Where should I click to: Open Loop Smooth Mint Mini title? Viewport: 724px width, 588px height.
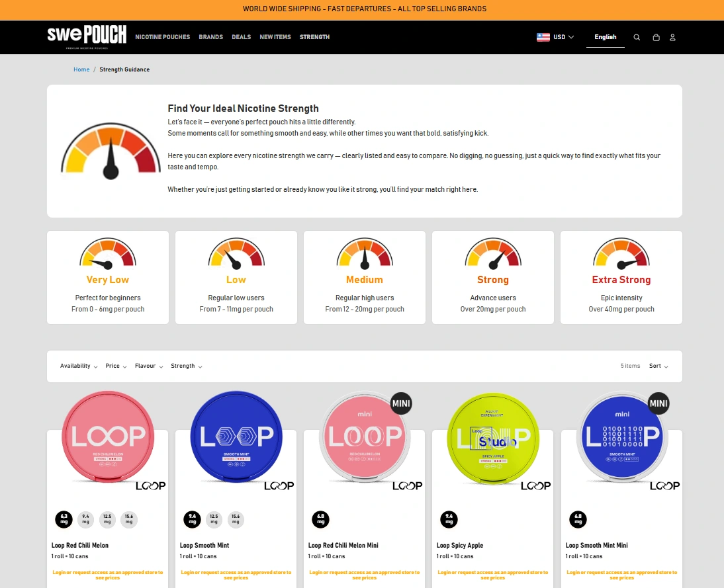pyautogui.click(x=596, y=546)
